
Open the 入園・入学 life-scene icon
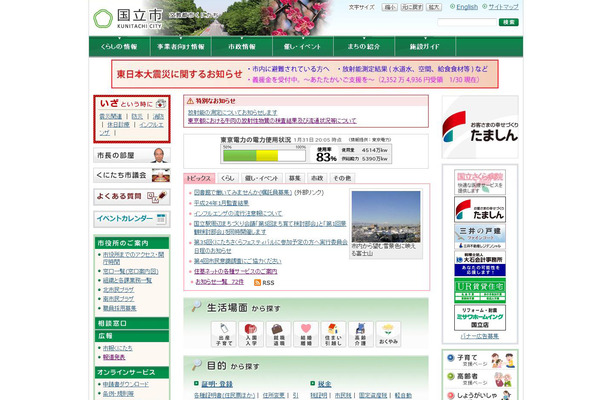[251, 334]
